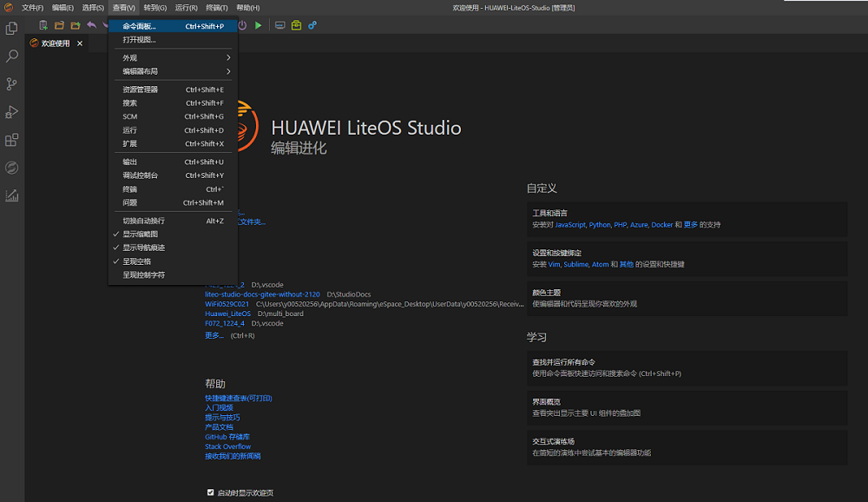Open 入门视频 help link

pyautogui.click(x=219, y=408)
